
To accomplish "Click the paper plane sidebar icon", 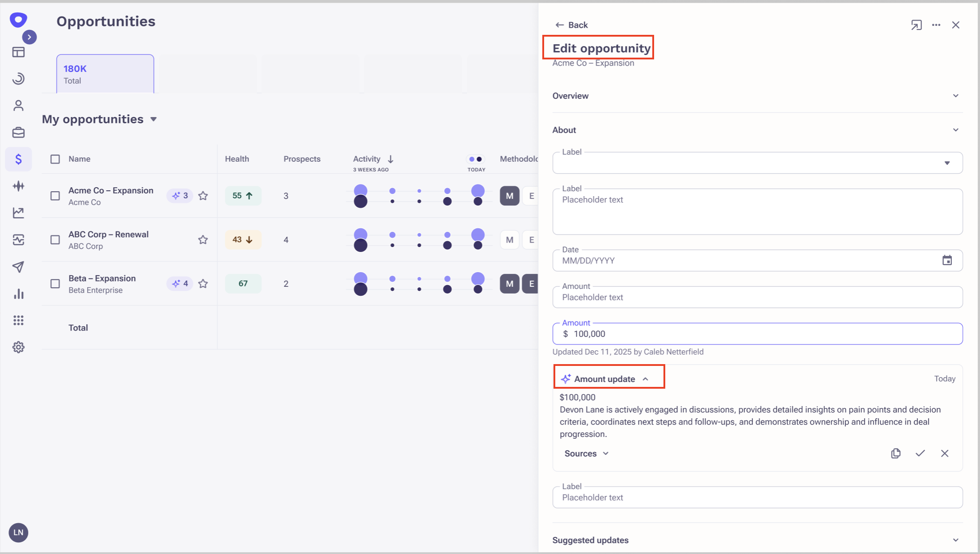I will point(18,267).
